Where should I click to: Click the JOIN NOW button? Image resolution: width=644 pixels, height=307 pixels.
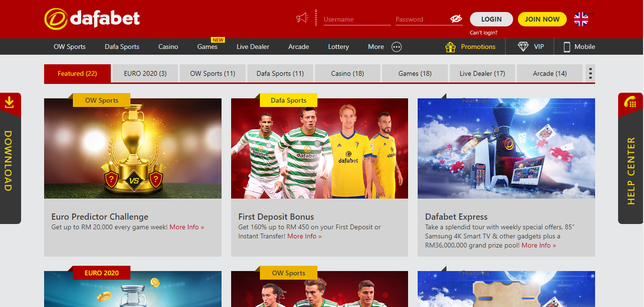tap(542, 19)
